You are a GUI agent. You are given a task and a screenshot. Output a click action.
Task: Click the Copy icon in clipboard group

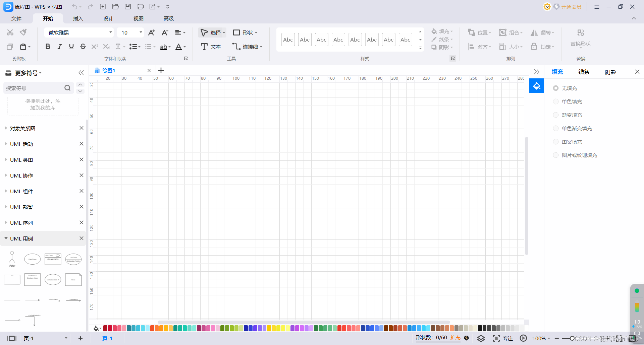(10, 47)
